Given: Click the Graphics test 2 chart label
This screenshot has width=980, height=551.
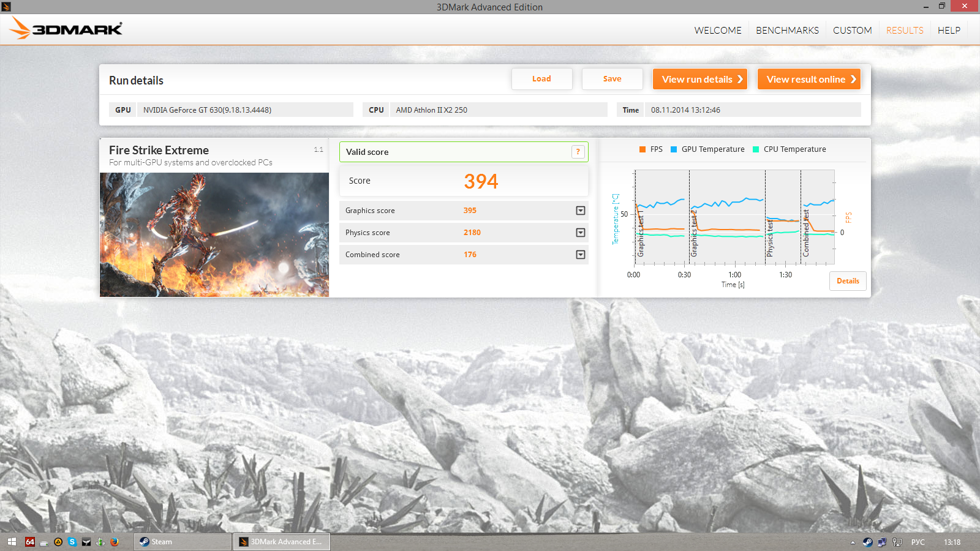Looking at the screenshot, I should tap(694, 233).
